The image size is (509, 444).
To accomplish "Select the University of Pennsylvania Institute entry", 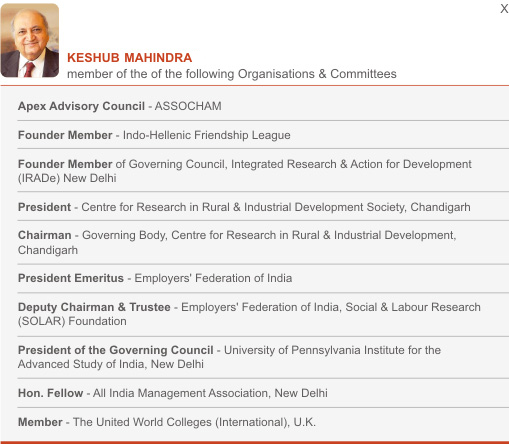I will pos(263,357).
